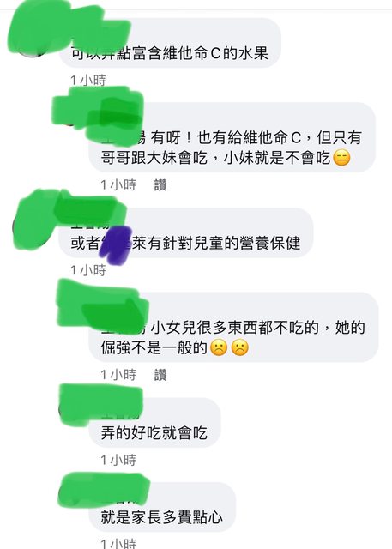392x549 pixels.
Task: Open the 1小時 timestamp under the 倔強不是一般的 reply
Action: coord(118,375)
